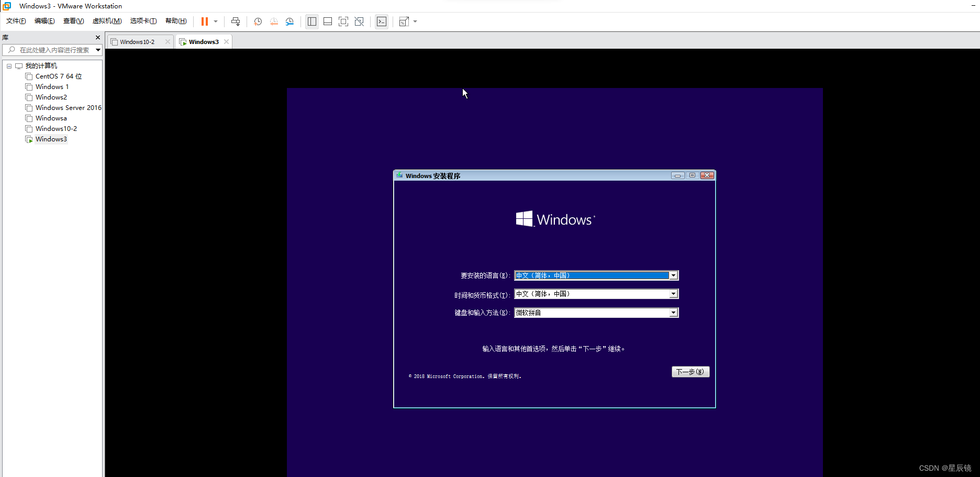This screenshot has height=477, width=980.
Task: Select 我的计算机 in the library tree
Action: point(41,66)
